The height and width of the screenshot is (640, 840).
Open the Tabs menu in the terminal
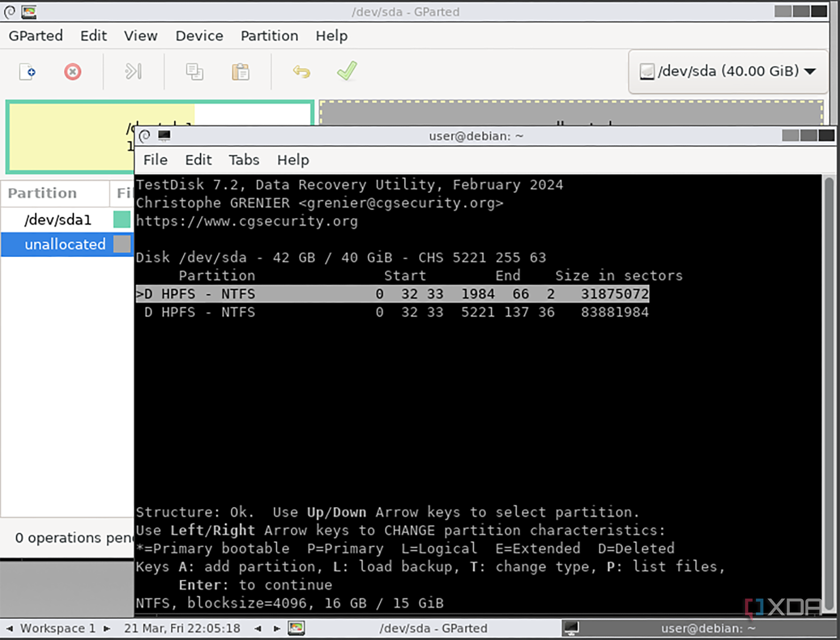tap(244, 160)
